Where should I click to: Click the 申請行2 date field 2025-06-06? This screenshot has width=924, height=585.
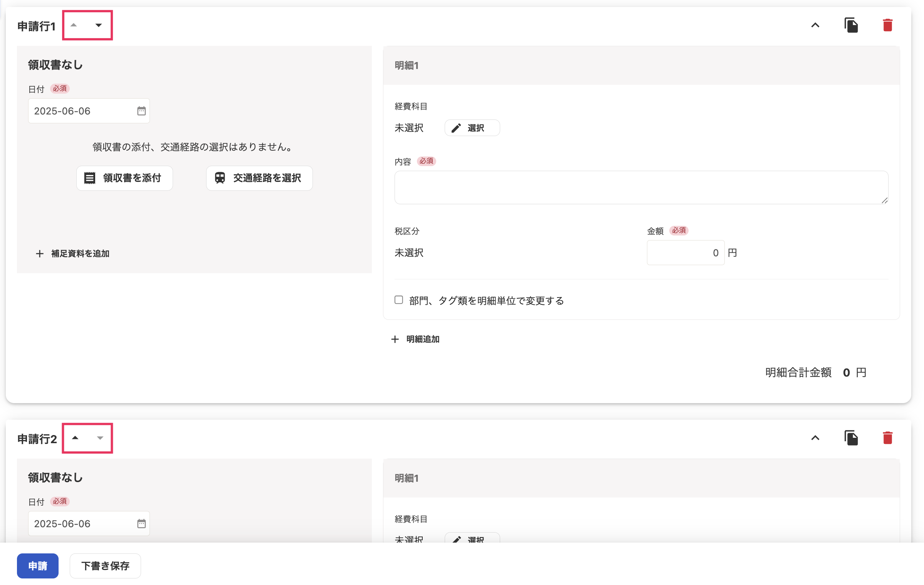[89, 524]
